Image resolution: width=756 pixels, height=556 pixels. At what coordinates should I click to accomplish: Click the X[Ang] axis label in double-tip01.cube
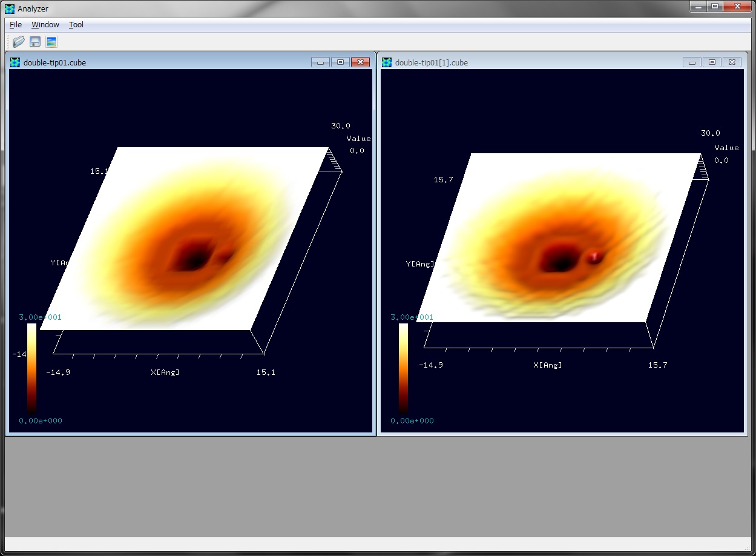165,372
